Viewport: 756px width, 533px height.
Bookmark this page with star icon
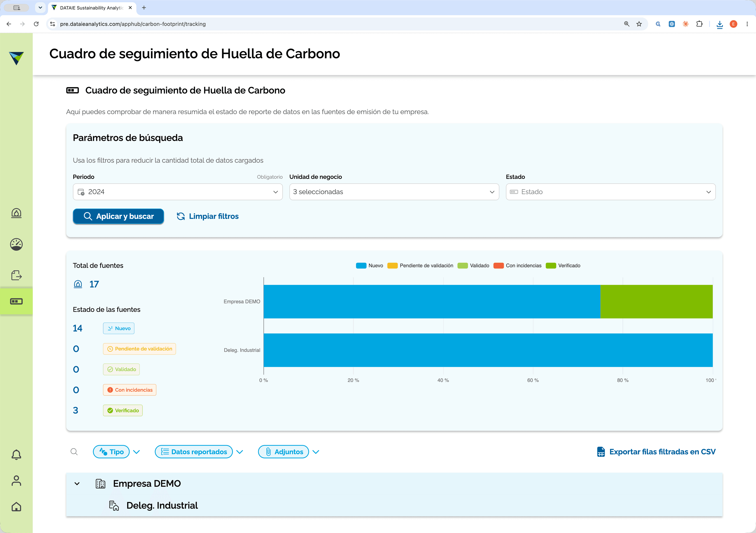tap(639, 24)
